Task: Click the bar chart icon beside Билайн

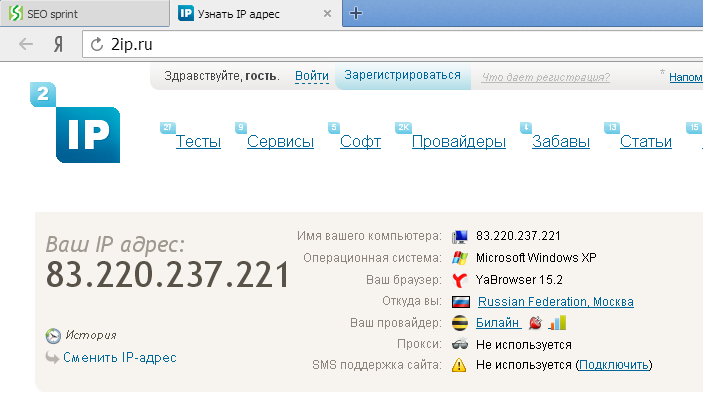Action: point(557,323)
